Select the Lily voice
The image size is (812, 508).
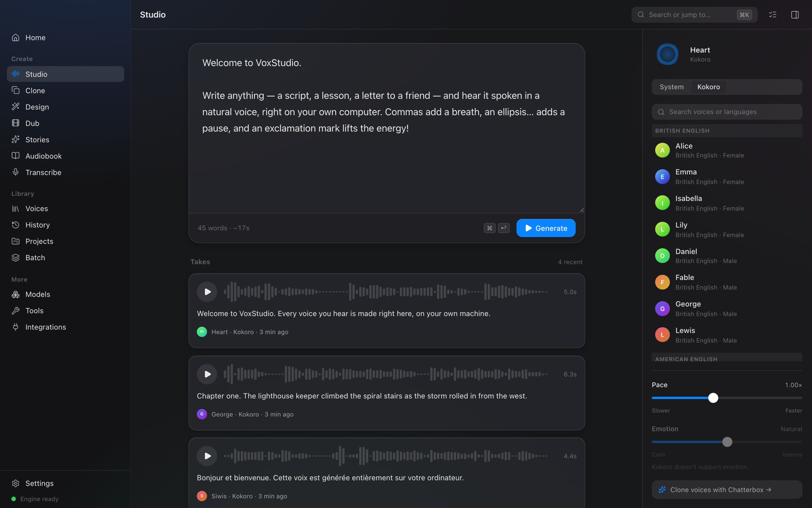coord(727,229)
